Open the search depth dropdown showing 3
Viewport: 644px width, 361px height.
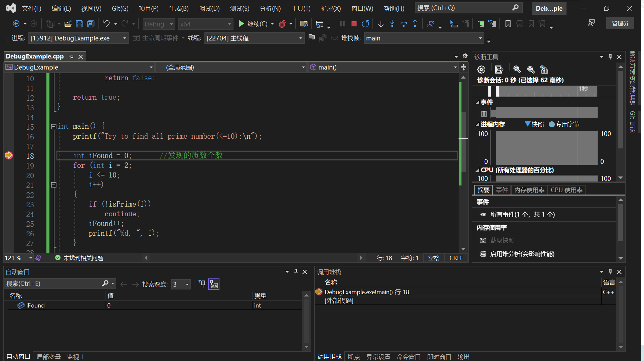181,284
